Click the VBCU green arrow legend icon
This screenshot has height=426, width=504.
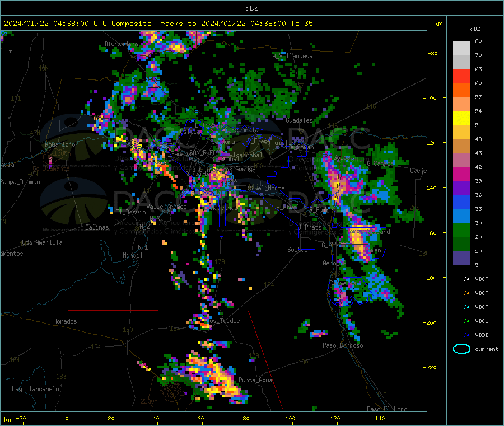click(x=461, y=321)
